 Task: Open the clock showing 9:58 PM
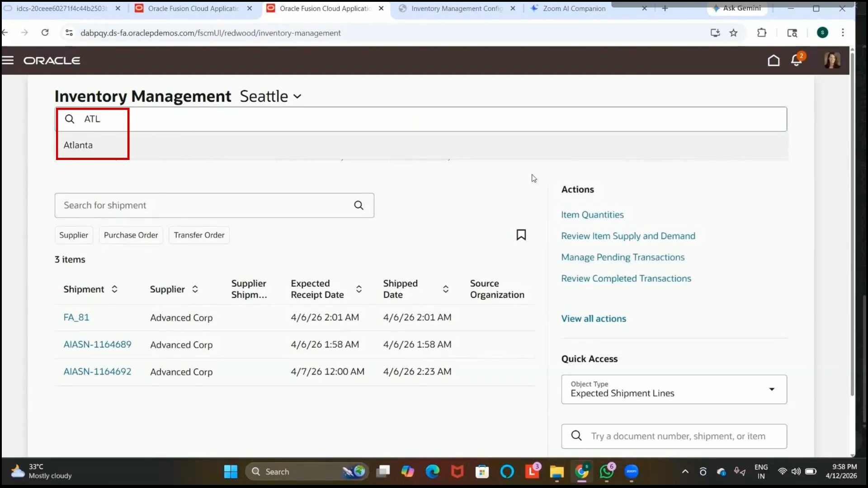pyautogui.click(x=841, y=471)
